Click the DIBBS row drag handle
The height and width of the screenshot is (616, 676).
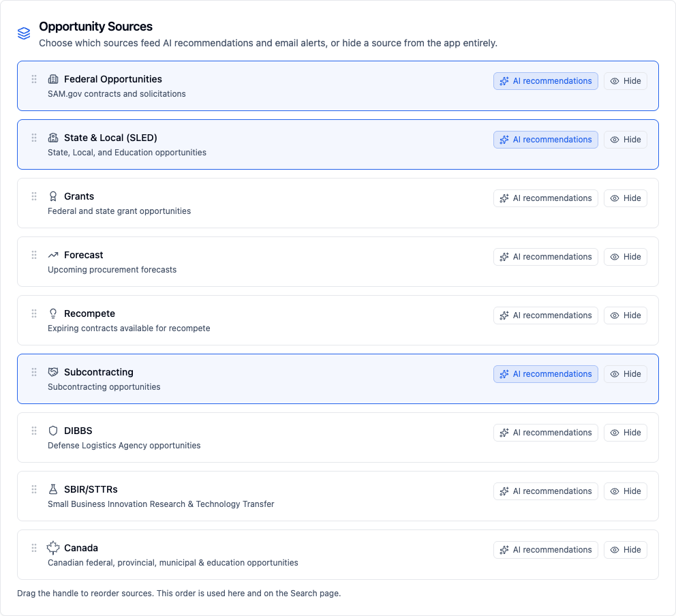click(34, 431)
